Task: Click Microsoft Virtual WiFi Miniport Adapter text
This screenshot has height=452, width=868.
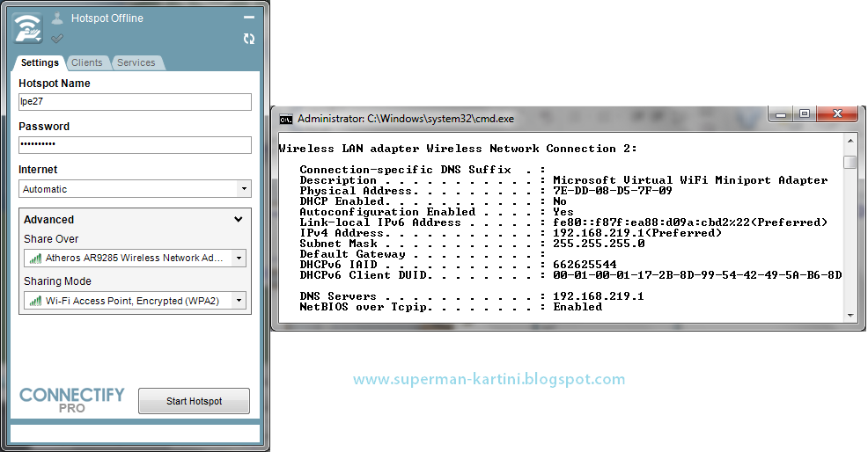Action: (690, 180)
